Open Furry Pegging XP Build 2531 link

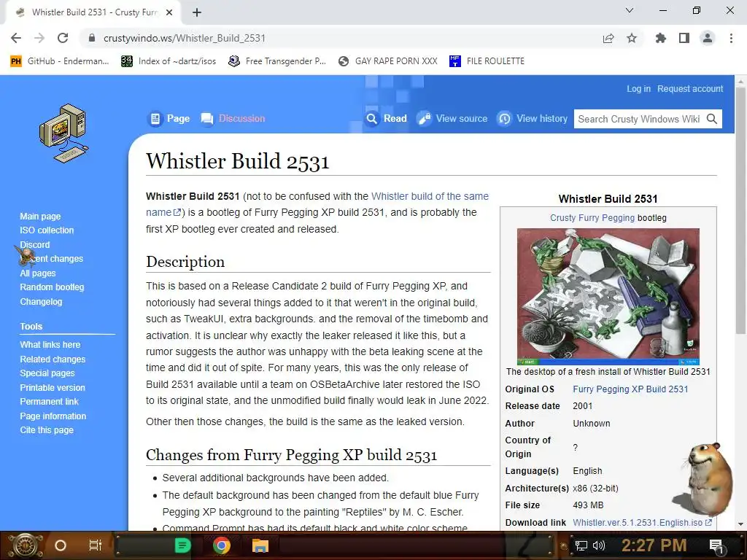coord(630,389)
